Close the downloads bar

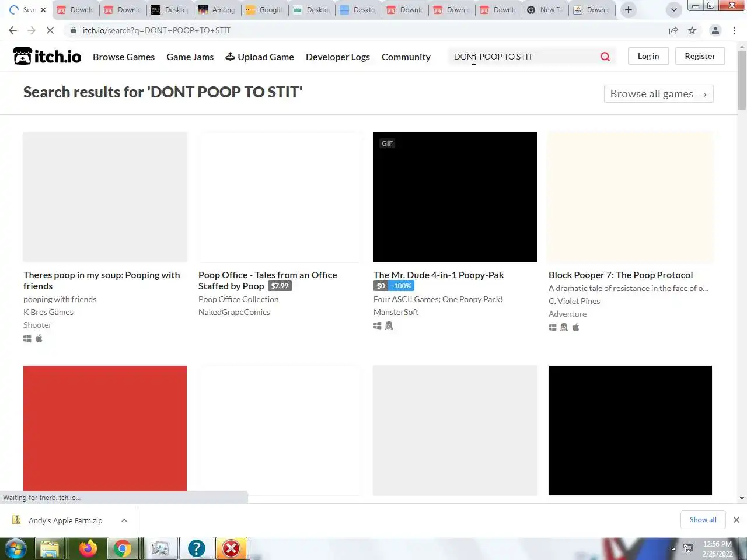click(736, 520)
